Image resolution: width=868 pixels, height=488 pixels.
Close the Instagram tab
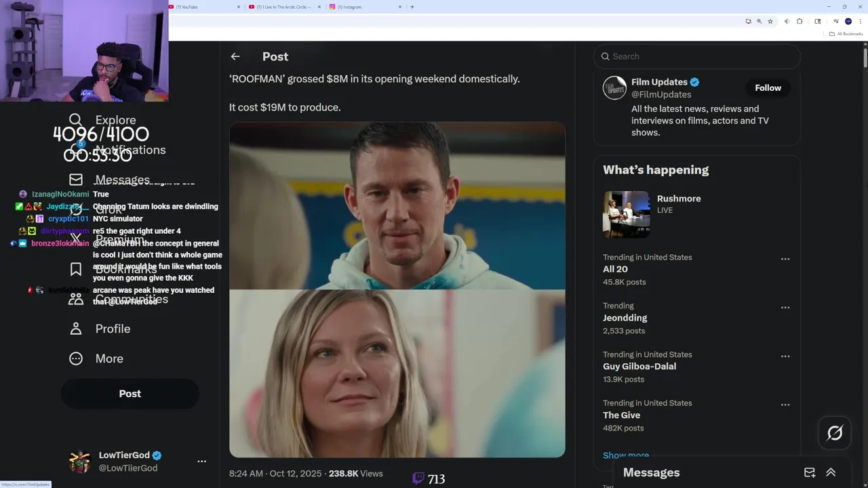[400, 7]
